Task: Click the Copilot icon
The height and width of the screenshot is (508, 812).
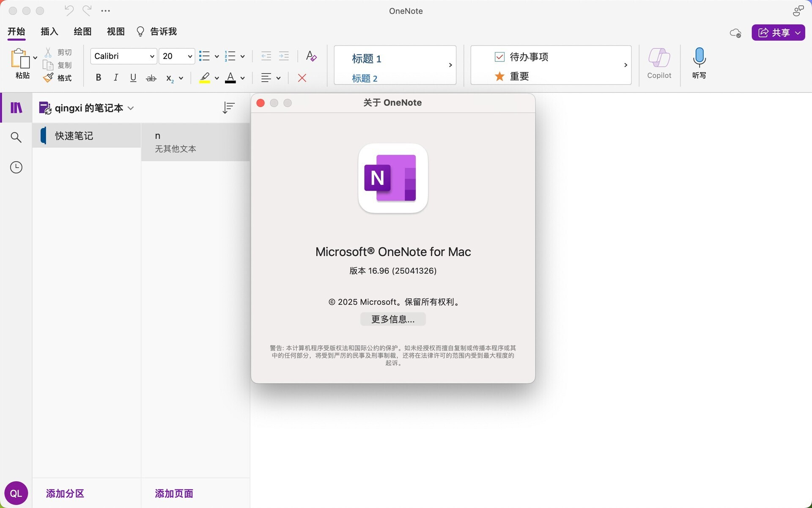Action: (659, 58)
